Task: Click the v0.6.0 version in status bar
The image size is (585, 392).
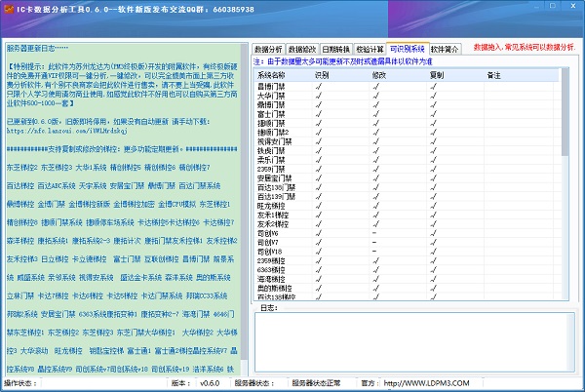Action: (x=210, y=383)
